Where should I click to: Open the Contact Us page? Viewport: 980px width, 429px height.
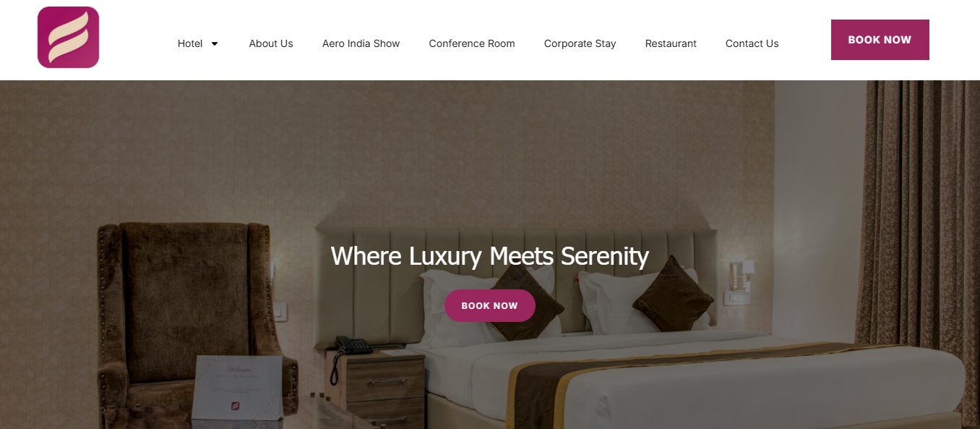(x=752, y=43)
